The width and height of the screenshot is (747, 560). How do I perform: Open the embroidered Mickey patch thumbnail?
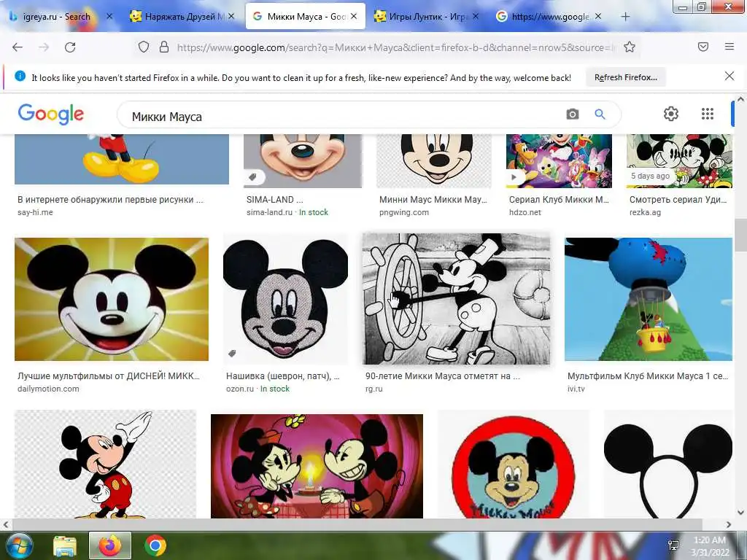pos(285,299)
